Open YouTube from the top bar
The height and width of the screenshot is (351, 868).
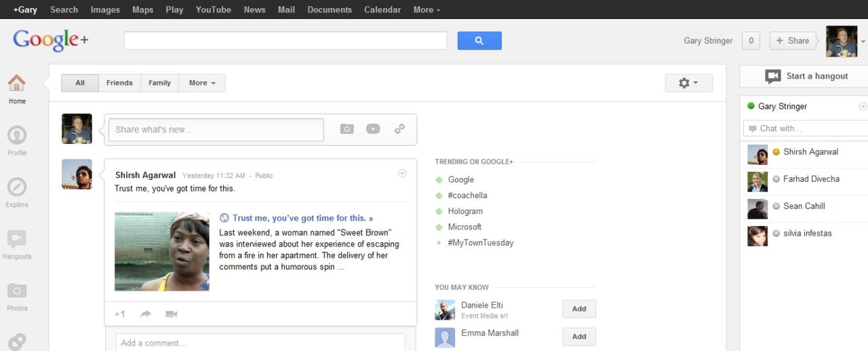[213, 10]
